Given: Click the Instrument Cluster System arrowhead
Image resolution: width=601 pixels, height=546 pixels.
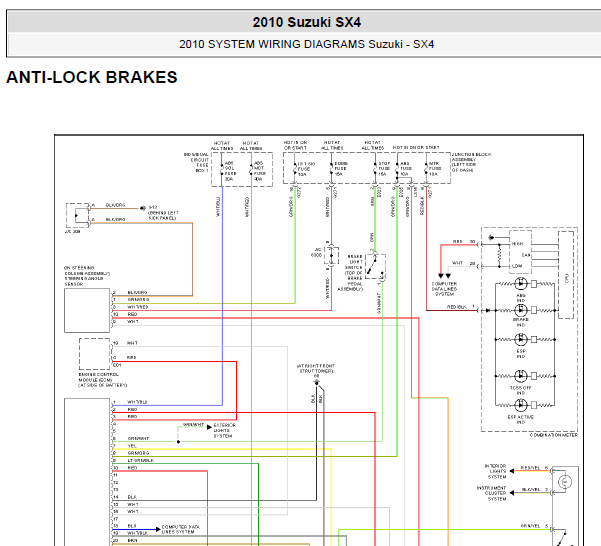Looking at the screenshot, I should (512, 493).
